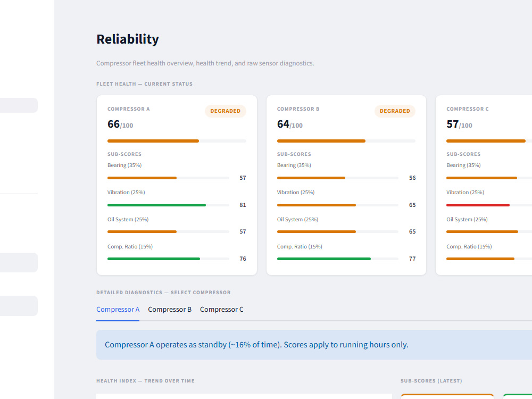Screen dimensions: 532x399
Task: Click Compressor A's overall 66/100 health bar
Action: [x=177, y=141]
